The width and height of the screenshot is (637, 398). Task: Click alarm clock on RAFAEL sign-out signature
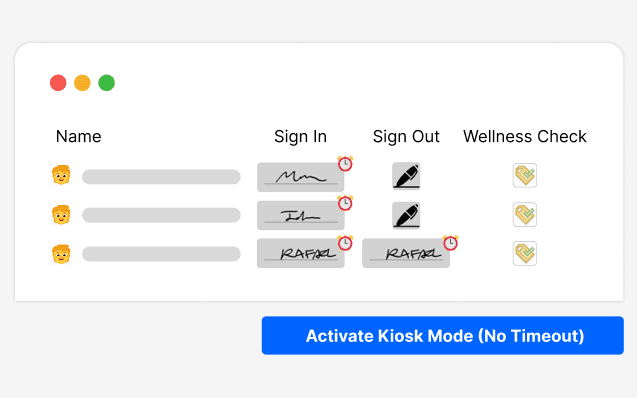[x=451, y=243]
